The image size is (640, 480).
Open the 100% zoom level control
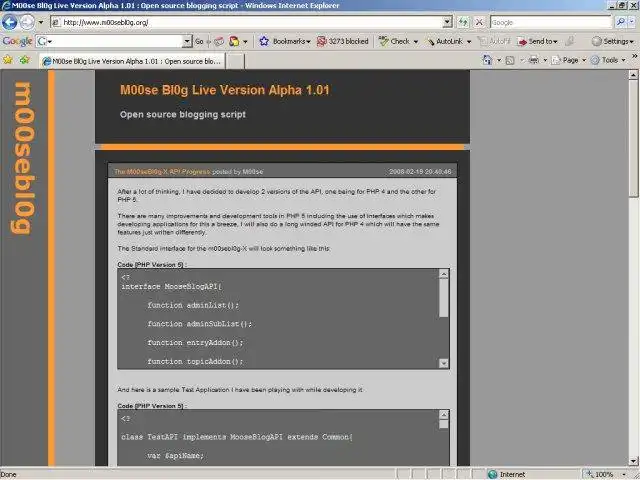pyautogui.click(x=606, y=474)
